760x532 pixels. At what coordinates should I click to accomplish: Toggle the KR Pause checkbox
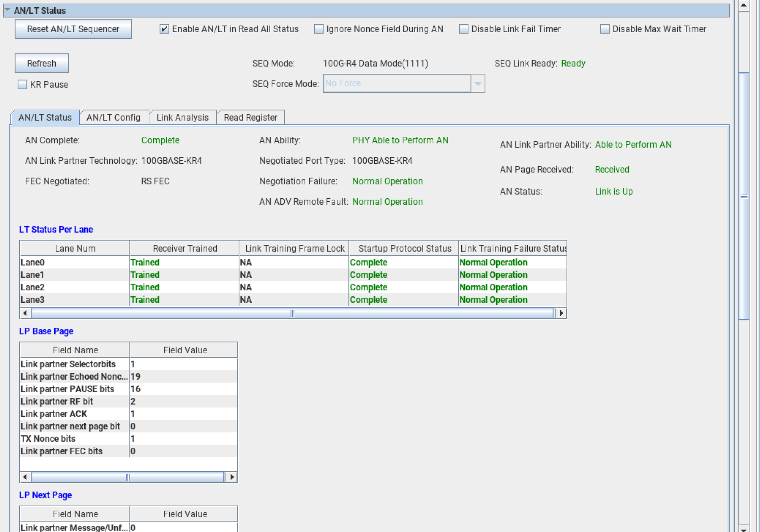click(x=22, y=85)
